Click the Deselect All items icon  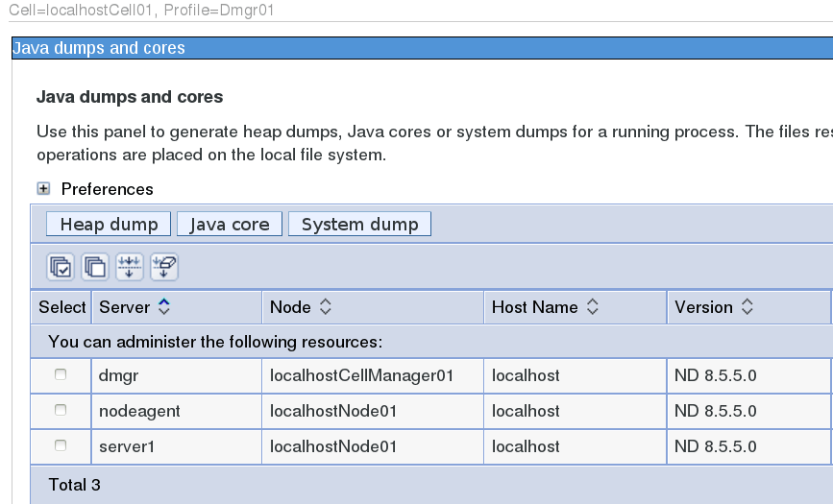click(x=95, y=267)
